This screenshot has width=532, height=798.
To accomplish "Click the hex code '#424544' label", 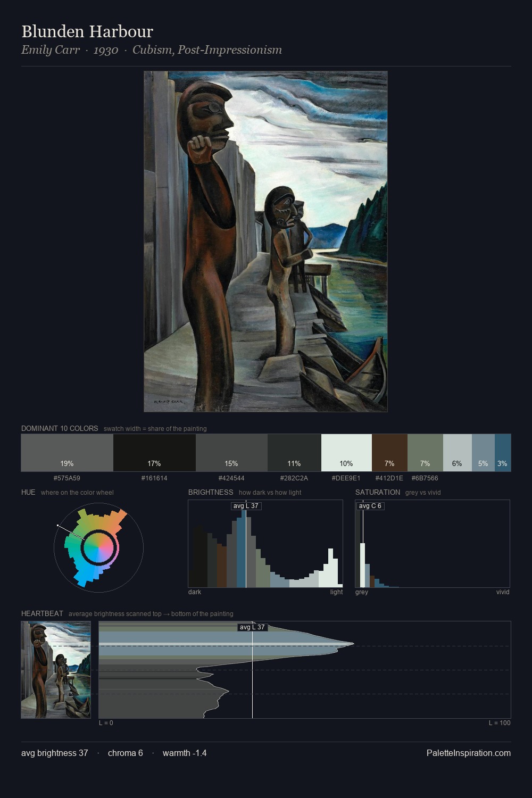I will point(231,478).
